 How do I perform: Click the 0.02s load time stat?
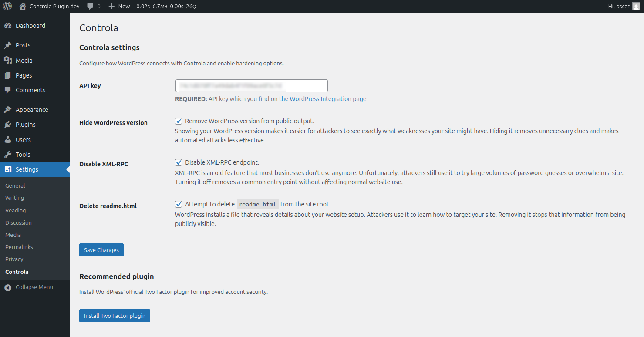(x=143, y=6)
